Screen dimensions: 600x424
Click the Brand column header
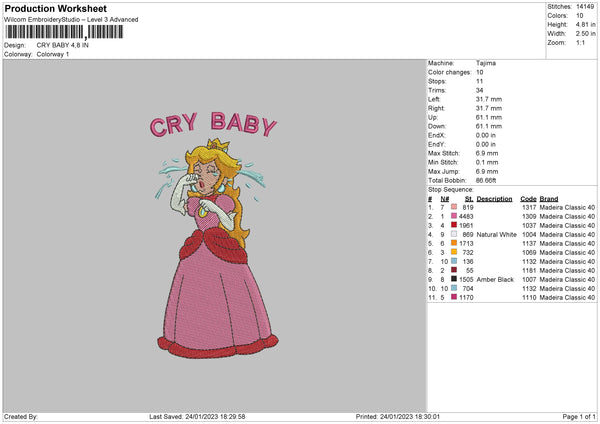pyautogui.click(x=549, y=199)
